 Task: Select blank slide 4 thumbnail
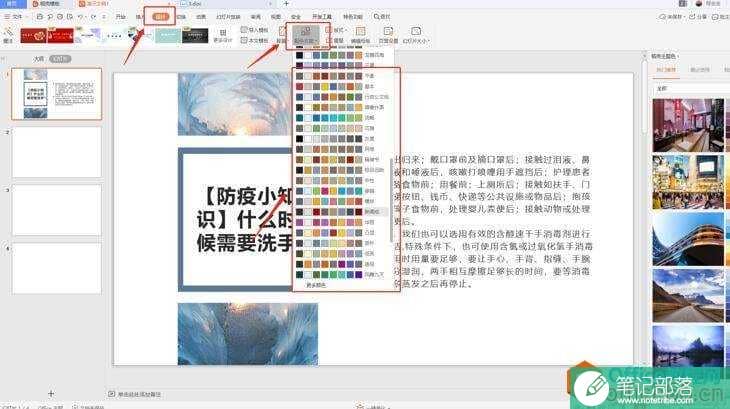[x=56, y=268]
